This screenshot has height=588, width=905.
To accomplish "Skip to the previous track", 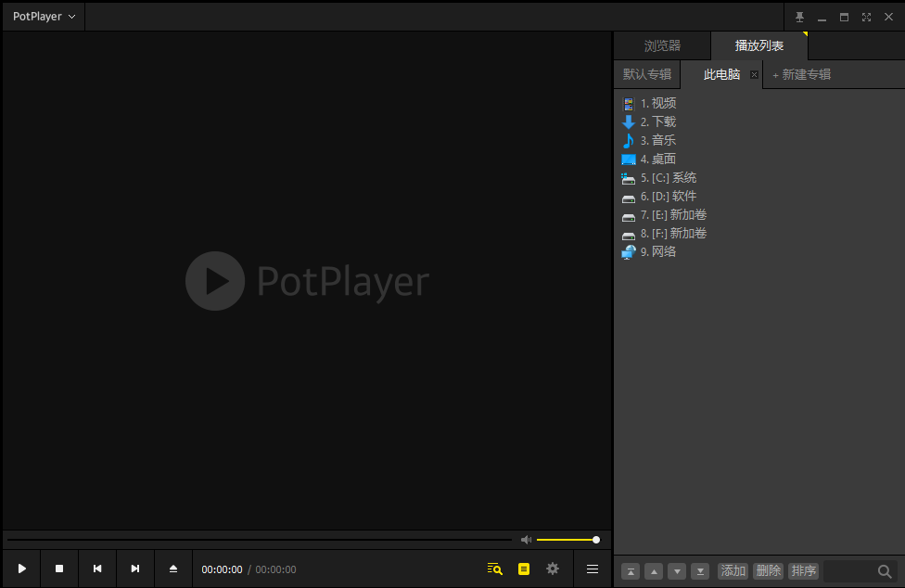I will pos(97,569).
